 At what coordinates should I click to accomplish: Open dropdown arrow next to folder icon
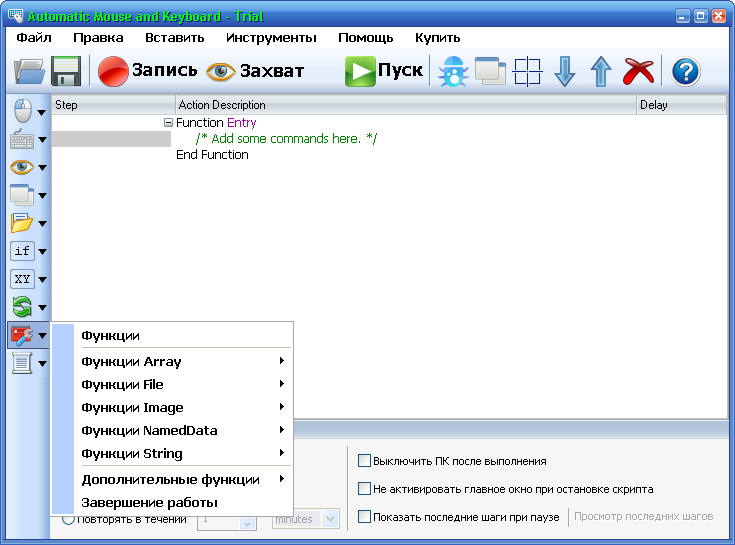pyautogui.click(x=42, y=224)
